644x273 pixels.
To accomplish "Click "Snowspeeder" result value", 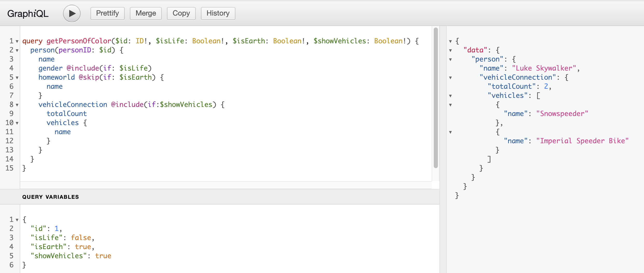I will tap(562, 114).
